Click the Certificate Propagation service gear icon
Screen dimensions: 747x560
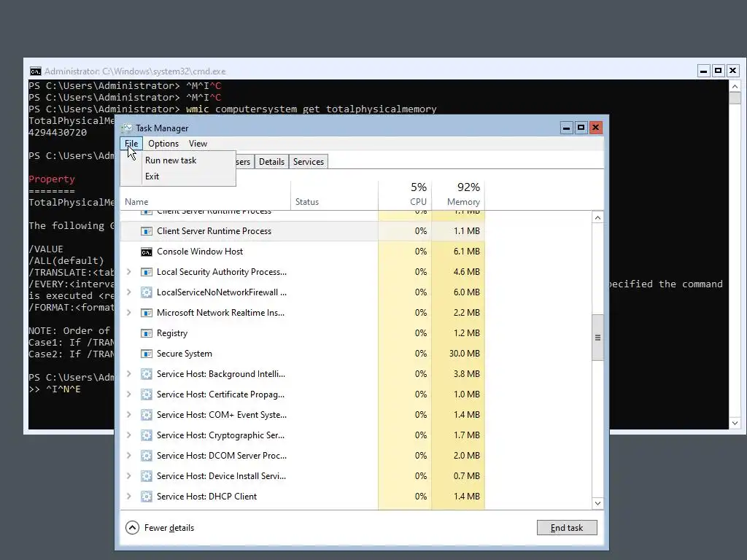tap(146, 394)
